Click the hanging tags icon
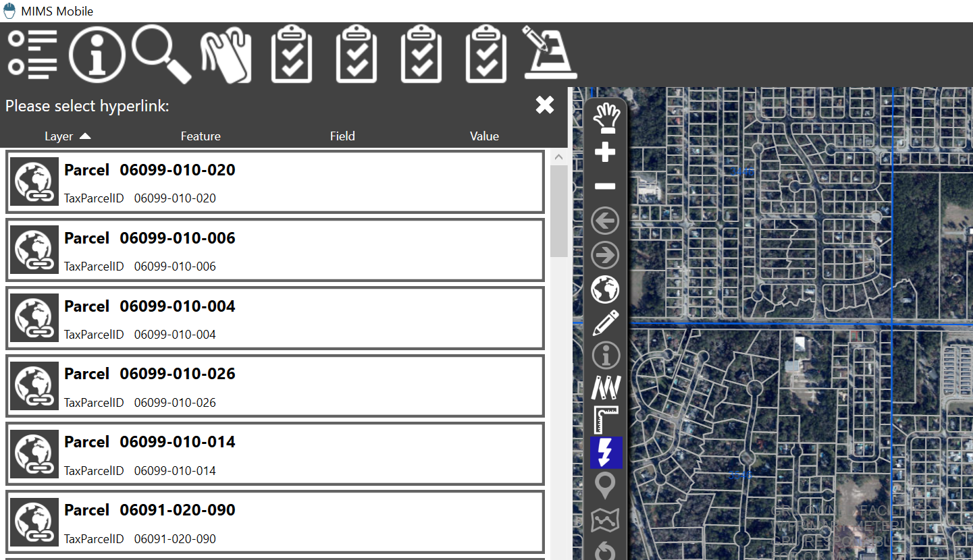The height and width of the screenshot is (560, 973). tap(226, 55)
